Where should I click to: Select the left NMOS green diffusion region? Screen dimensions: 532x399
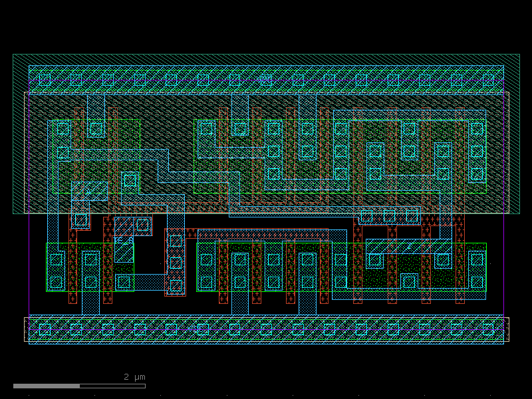point(90,267)
